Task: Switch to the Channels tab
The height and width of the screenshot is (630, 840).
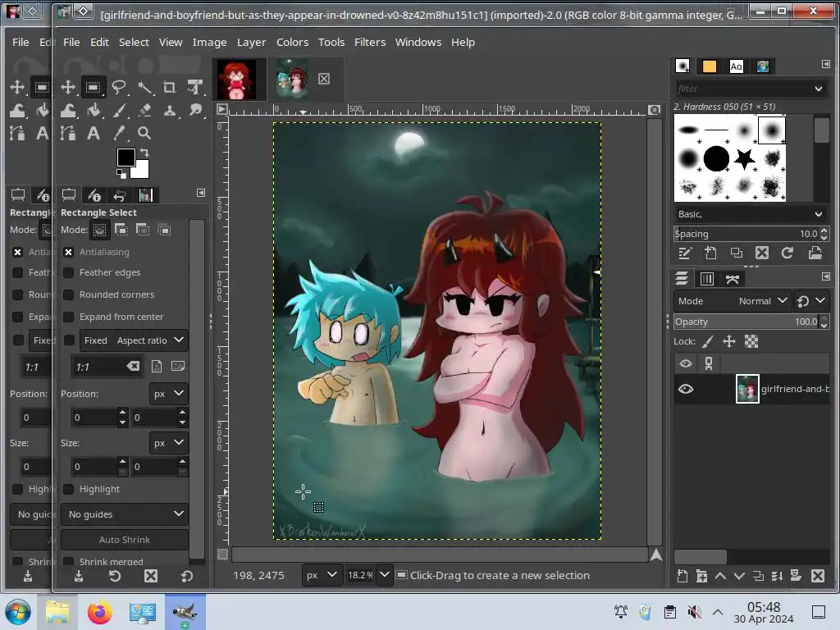Action: coord(706,279)
